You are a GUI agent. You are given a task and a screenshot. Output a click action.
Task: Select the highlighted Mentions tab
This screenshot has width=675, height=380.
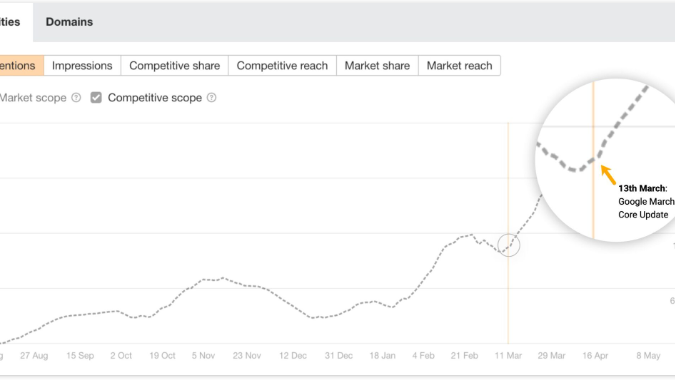(19, 65)
